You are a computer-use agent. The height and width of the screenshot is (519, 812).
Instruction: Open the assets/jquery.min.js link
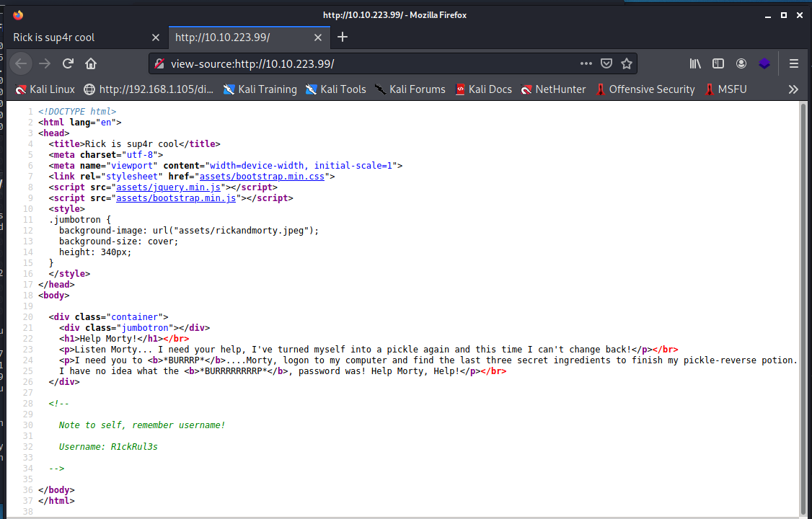[177, 187]
